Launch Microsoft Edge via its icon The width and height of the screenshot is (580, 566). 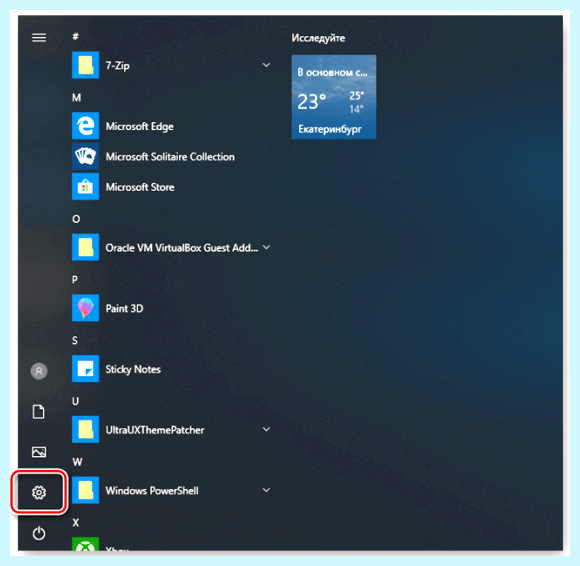(85, 126)
